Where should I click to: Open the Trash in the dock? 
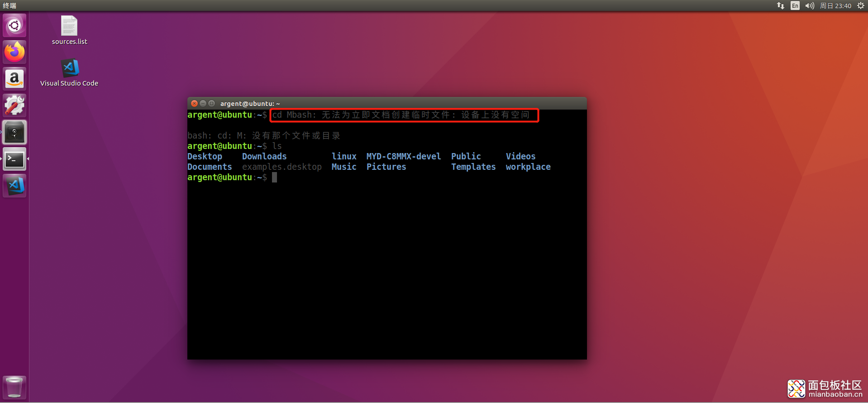point(14,387)
